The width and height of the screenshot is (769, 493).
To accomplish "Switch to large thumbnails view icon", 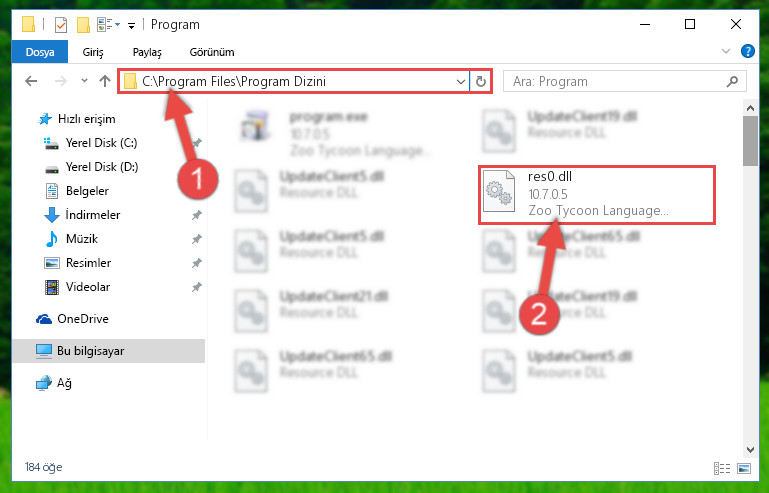I will (x=744, y=468).
